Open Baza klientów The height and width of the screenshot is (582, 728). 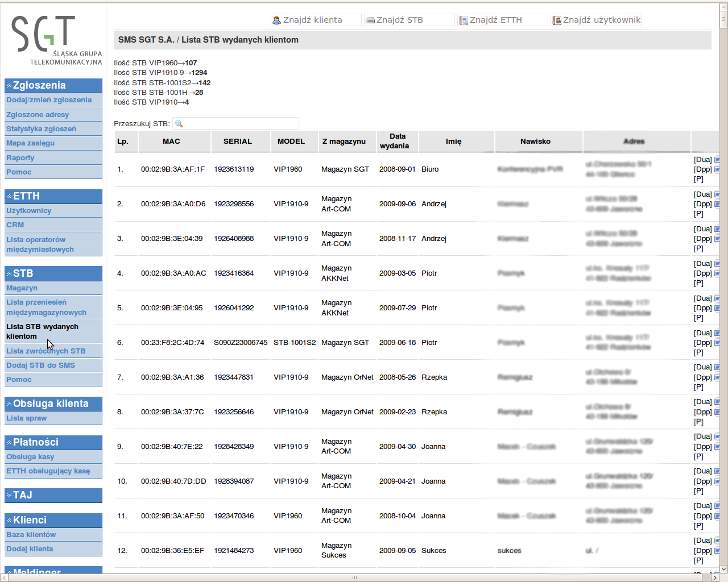tap(53, 535)
